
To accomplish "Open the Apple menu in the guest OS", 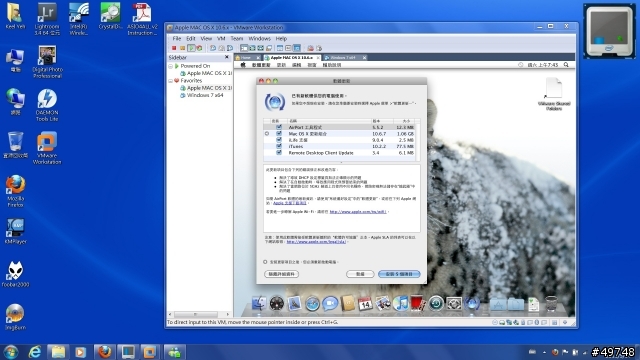I will (x=243, y=65).
